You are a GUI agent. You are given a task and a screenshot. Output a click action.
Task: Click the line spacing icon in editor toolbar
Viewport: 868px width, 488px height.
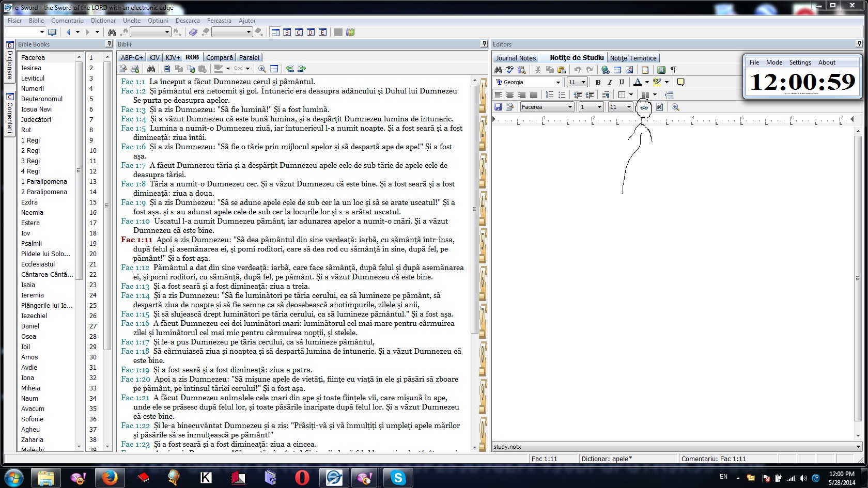[606, 95]
